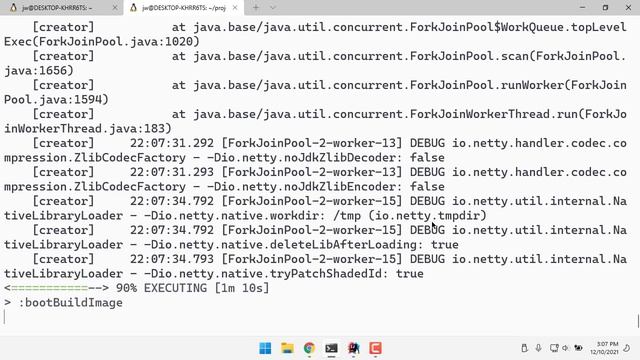
Task: Click the battery status tray icon
Action: pyautogui.click(x=578, y=348)
